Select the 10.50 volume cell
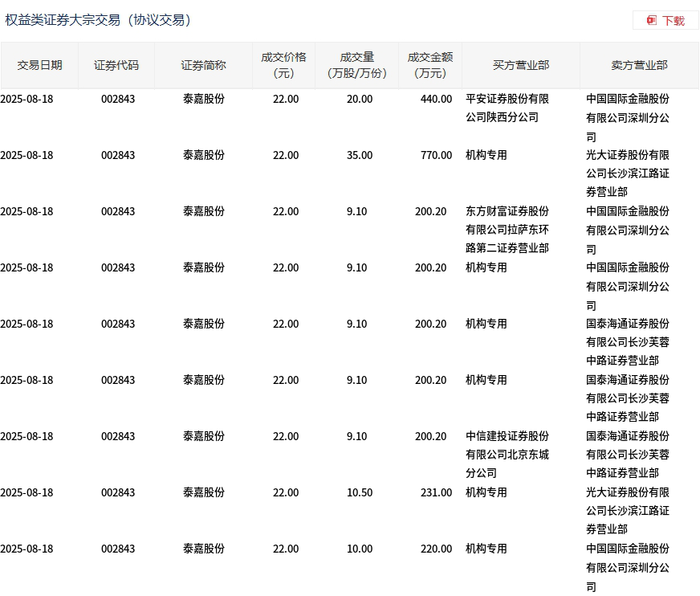This screenshot has height=596, width=700. pyautogui.click(x=359, y=493)
